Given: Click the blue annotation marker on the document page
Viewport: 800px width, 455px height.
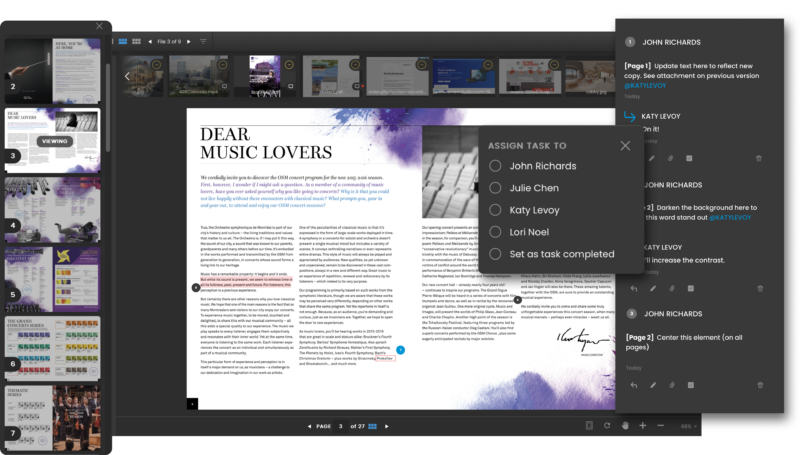Looking at the screenshot, I should (x=401, y=350).
